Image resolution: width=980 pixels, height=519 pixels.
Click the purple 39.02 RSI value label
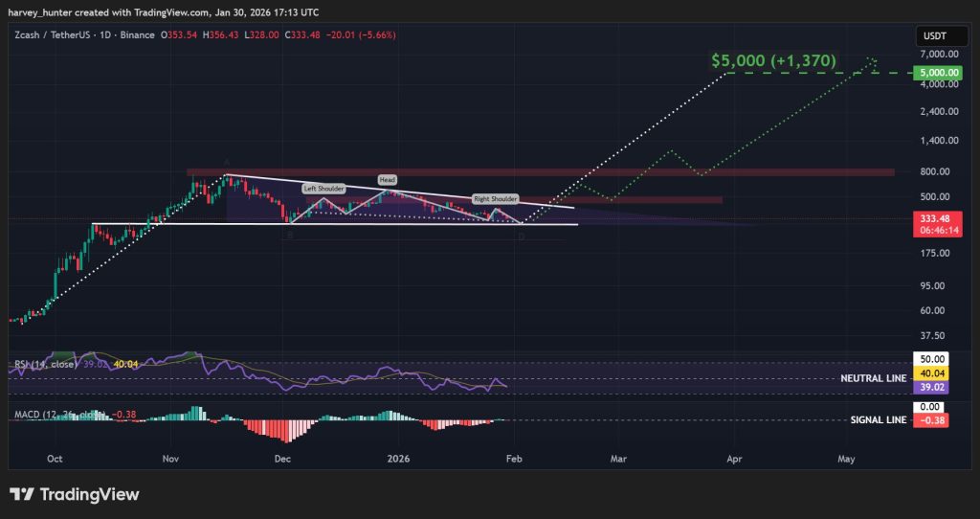930,387
